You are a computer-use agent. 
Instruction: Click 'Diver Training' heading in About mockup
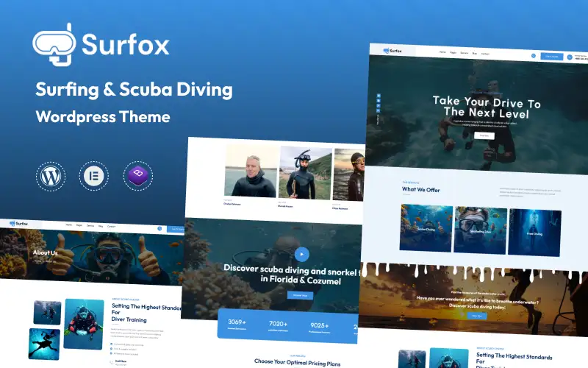pos(129,319)
